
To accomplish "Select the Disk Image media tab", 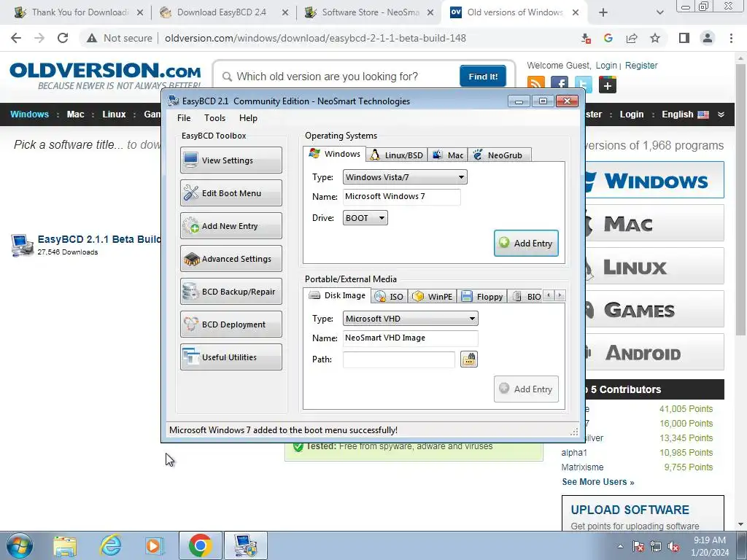I will coord(337,295).
